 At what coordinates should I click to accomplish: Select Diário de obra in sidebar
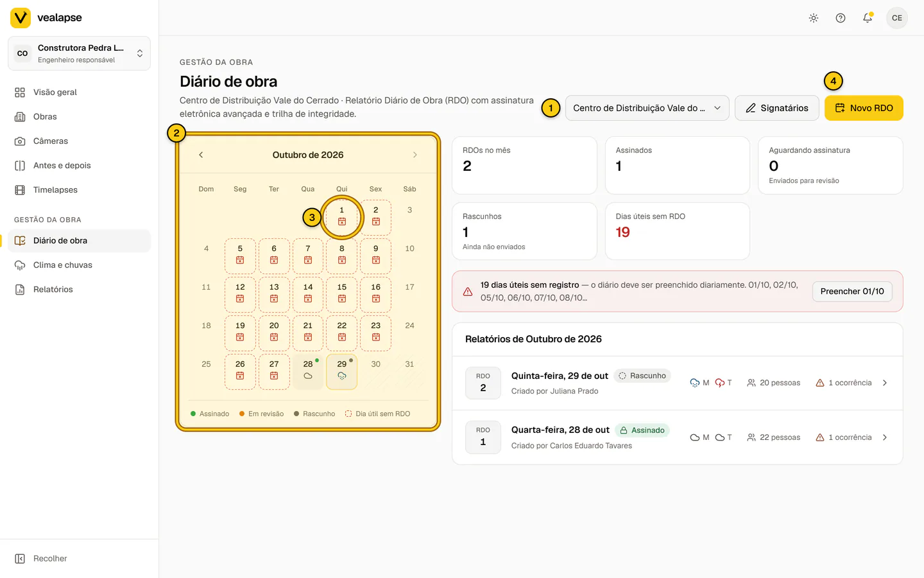tap(79, 241)
